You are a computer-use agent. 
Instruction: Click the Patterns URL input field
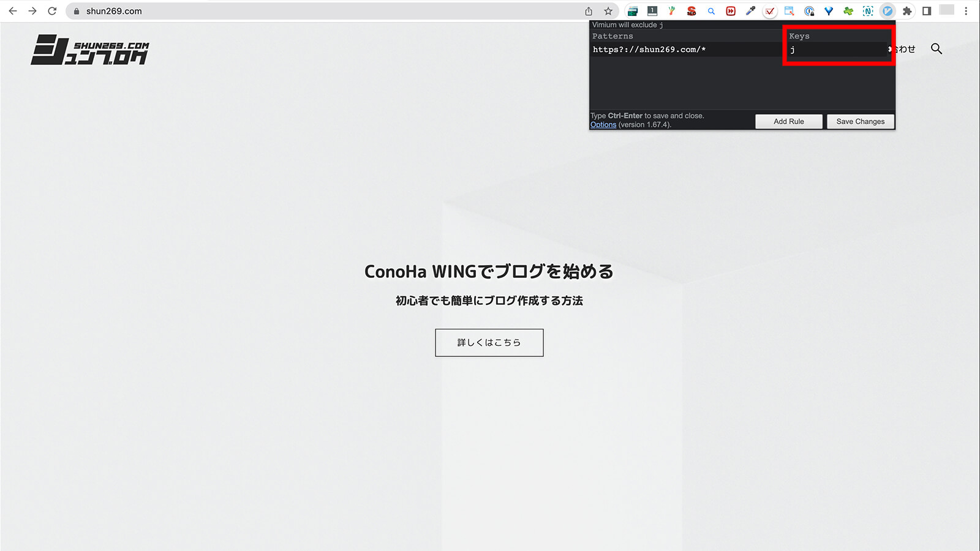coord(686,50)
